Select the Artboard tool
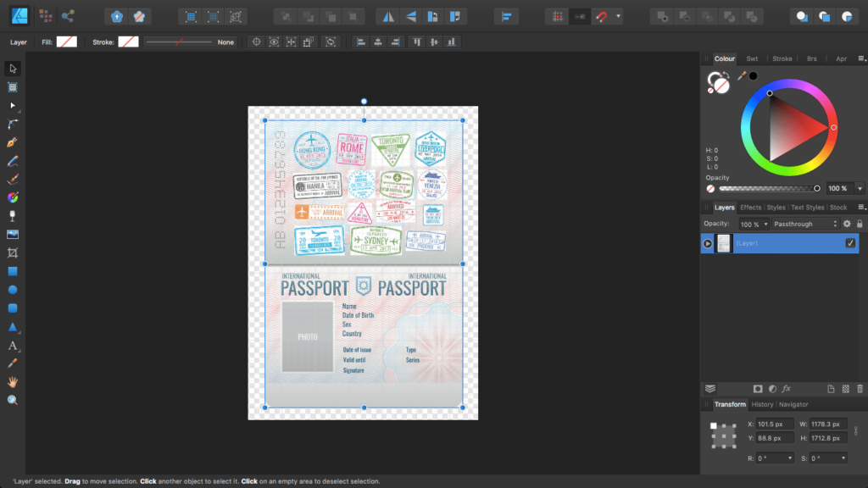 pyautogui.click(x=13, y=87)
